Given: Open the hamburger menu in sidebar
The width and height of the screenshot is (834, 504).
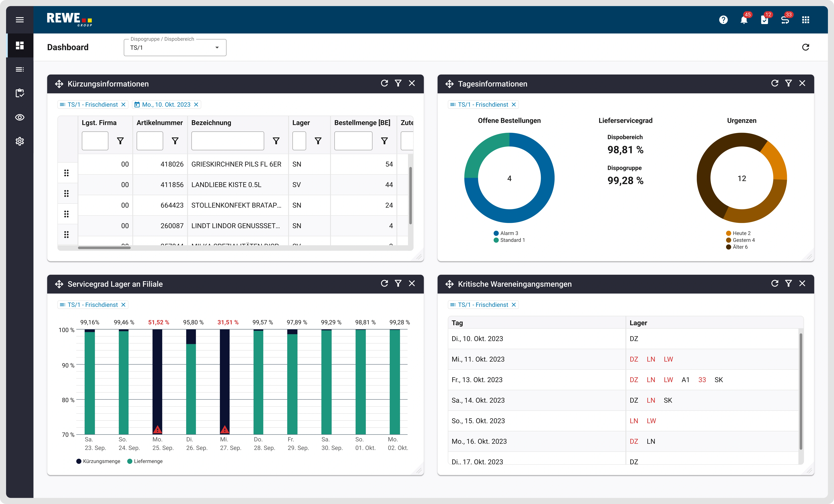Looking at the screenshot, I should 20,20.
